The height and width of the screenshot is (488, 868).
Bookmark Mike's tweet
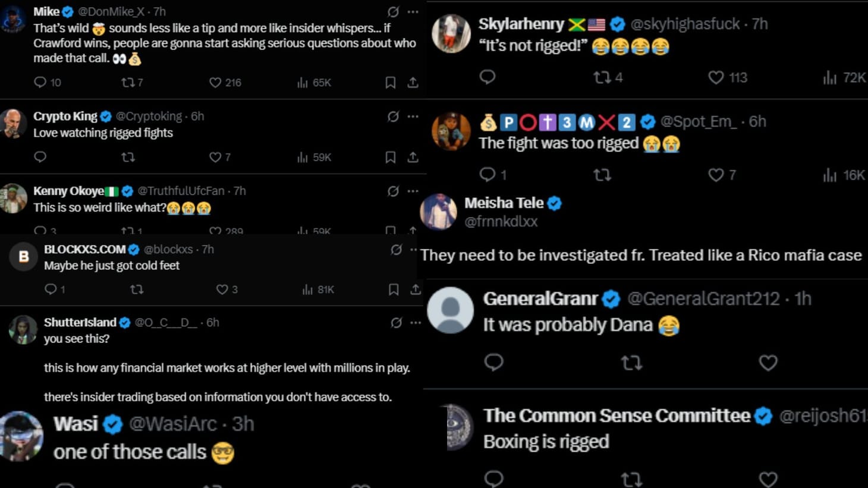[x=391, y=82]
